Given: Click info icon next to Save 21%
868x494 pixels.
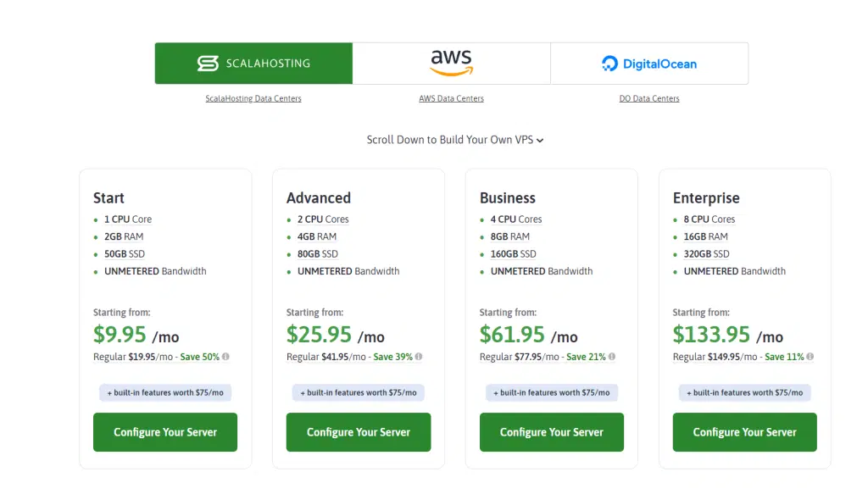Looking at the screenshot, I should coord(612,357).
